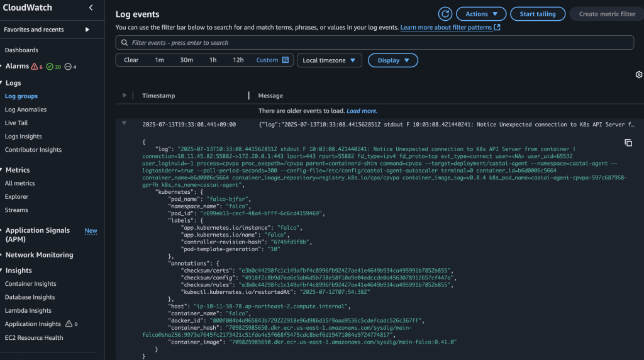Image resolution: width=644 pixels, height=360 pixels.
Task: Open the Display dropdown
Action: click(x=392, y=60)
